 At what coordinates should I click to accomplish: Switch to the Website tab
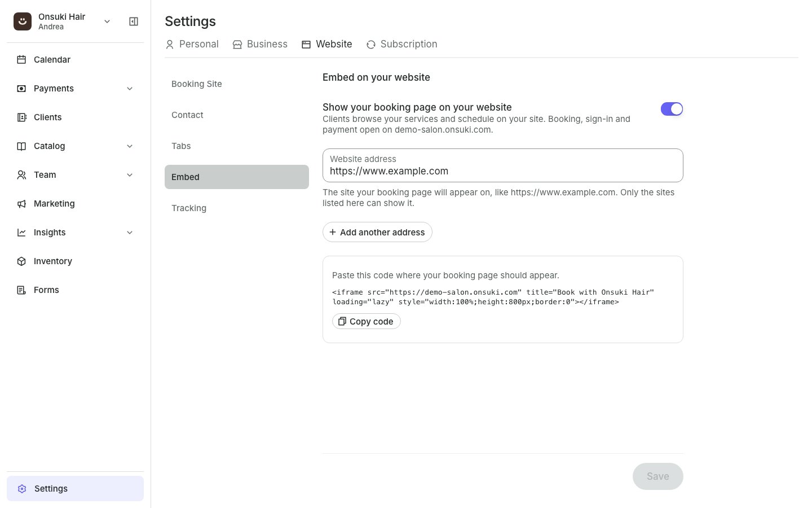327,44
